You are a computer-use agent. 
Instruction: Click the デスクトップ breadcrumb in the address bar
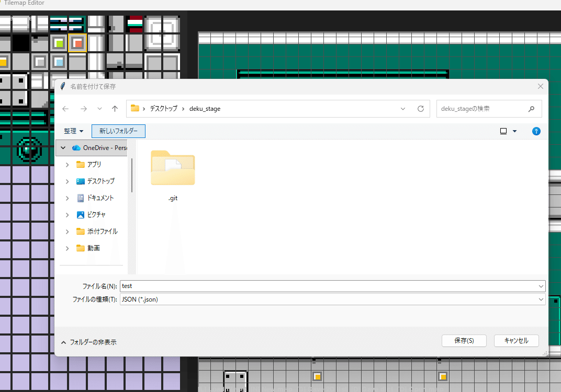tap(162, 109)
